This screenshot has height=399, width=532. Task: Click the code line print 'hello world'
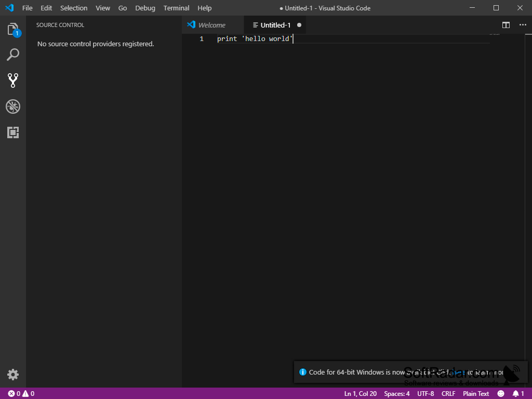pos(255,38)
